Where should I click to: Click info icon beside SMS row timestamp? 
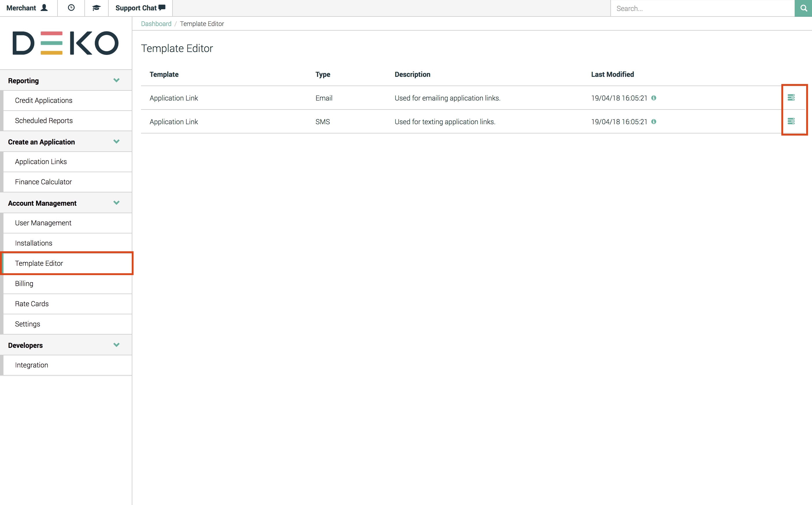coord(654,122)
